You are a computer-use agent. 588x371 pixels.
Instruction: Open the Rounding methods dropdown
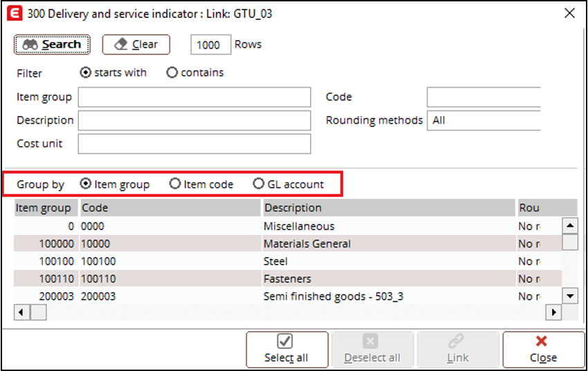point(484,120)
